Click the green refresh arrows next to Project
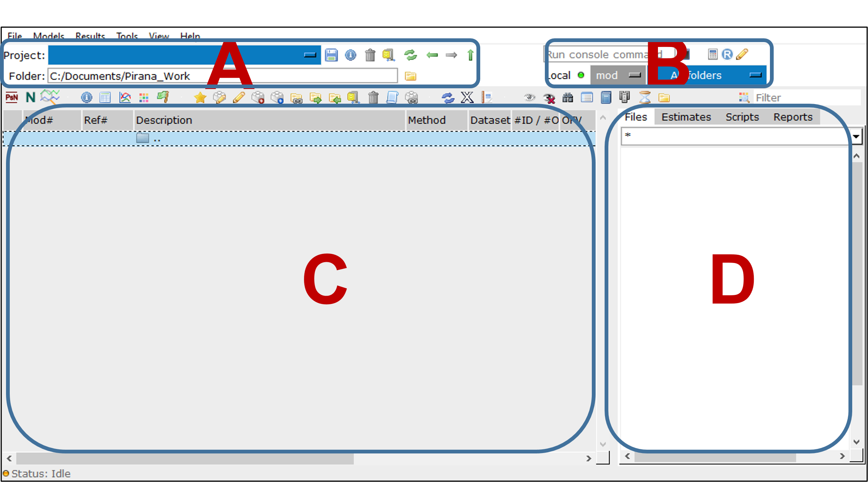 click(411, 55)
